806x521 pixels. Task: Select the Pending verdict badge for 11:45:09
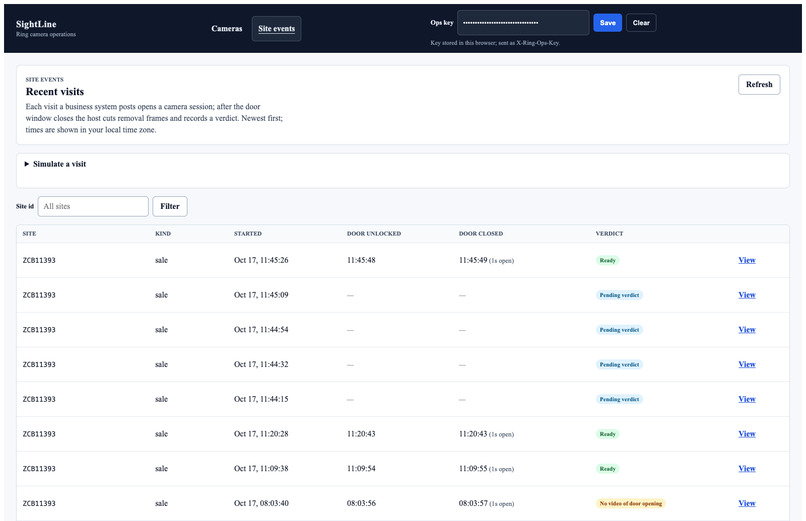pyautogui.click(x=619, y=295)
